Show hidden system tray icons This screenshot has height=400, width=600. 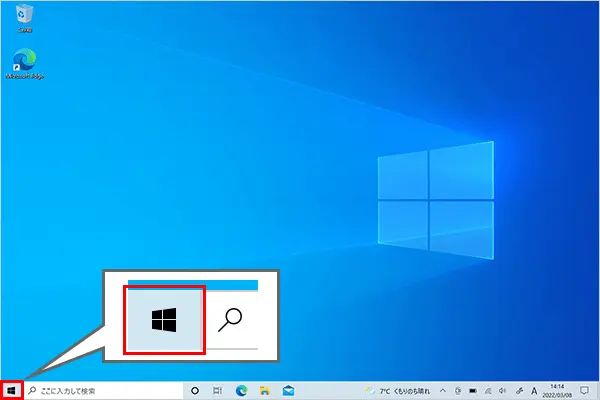443,391
